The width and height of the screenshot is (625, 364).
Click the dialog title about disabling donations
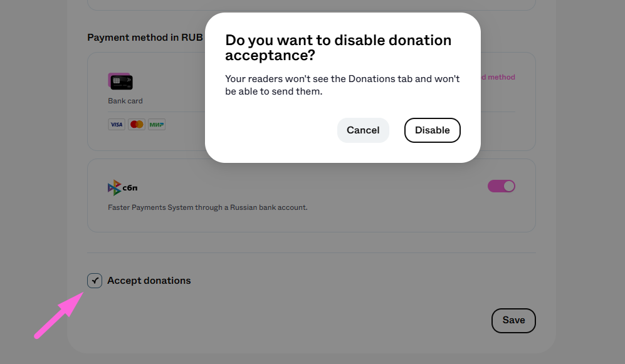339,48
